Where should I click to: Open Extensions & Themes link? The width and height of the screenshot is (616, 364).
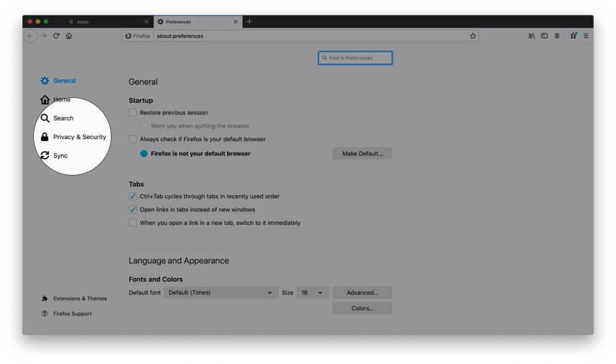80,298
